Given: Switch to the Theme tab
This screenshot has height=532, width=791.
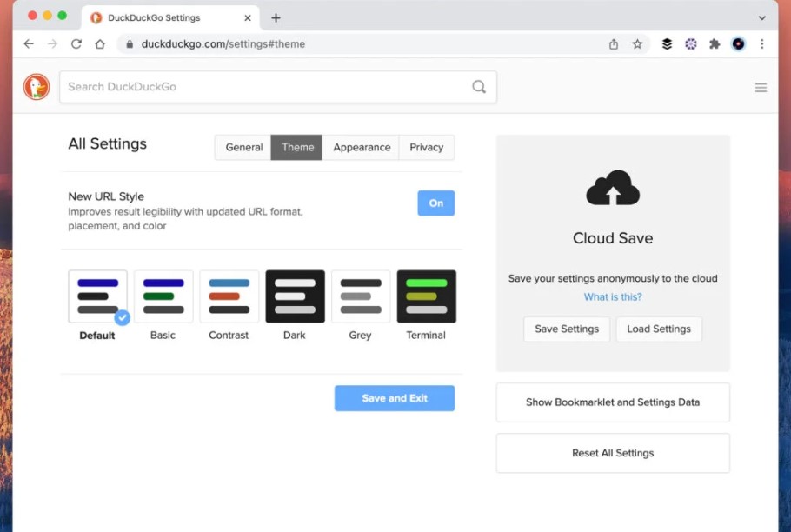Looking at the screenshot, I should coord(296,147).
